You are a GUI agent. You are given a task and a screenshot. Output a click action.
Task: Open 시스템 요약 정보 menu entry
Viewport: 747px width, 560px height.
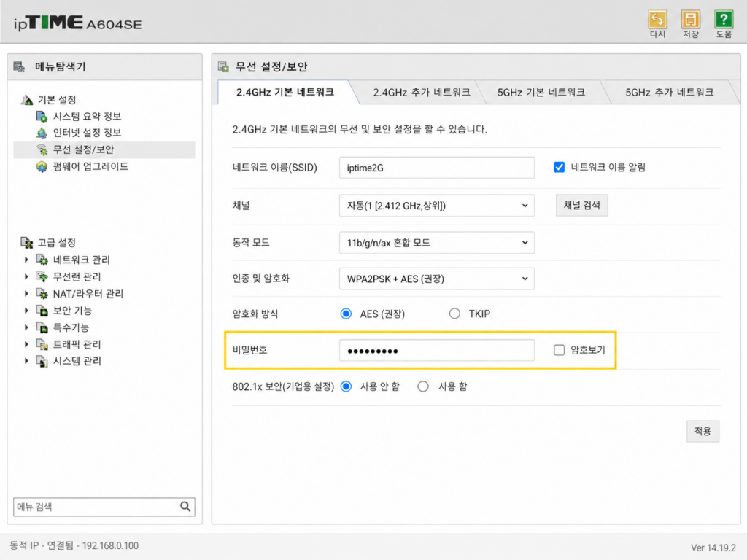pos(88,117)
